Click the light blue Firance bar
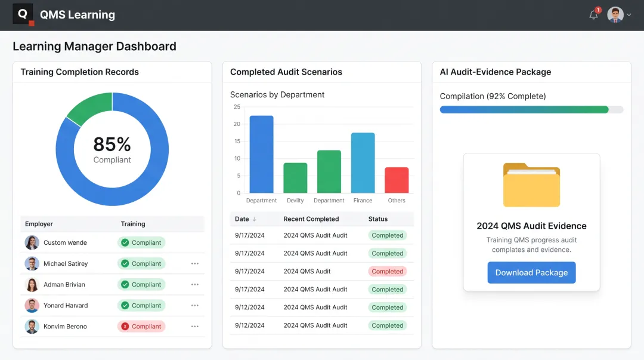Viewport: 644px width, 360px height. 363,163
